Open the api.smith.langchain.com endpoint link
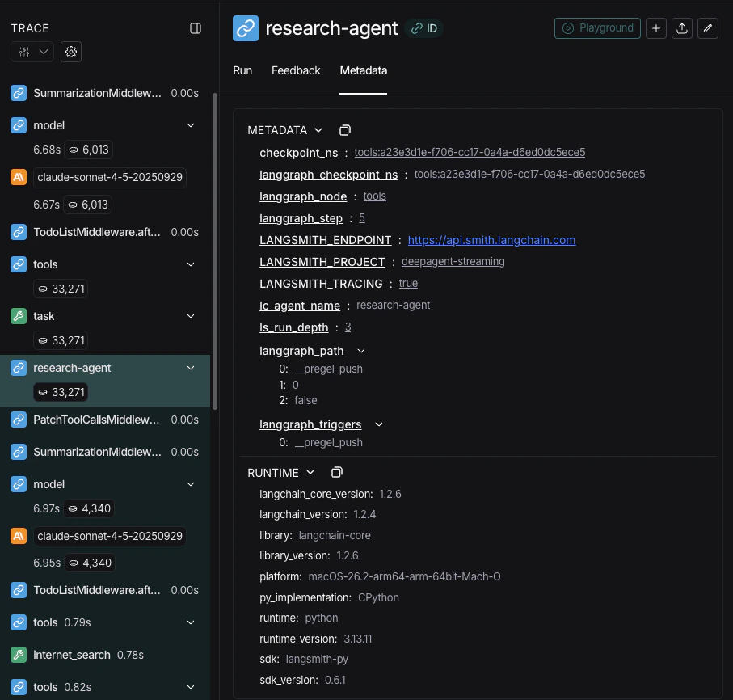Viewport: 733px width, 700px height. [x=492, y=240]
